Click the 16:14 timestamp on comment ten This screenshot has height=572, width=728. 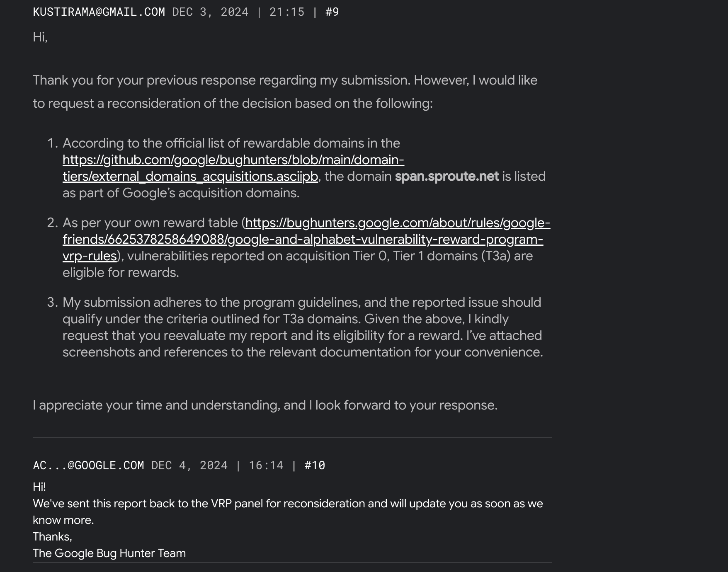click(266, 465)
